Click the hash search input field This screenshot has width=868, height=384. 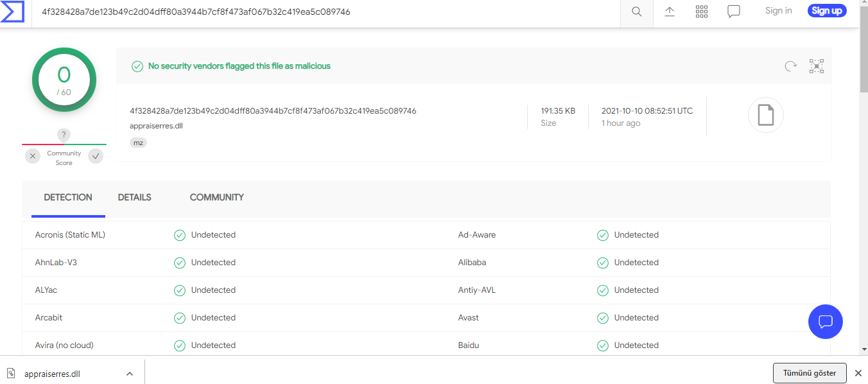point(327,12)
